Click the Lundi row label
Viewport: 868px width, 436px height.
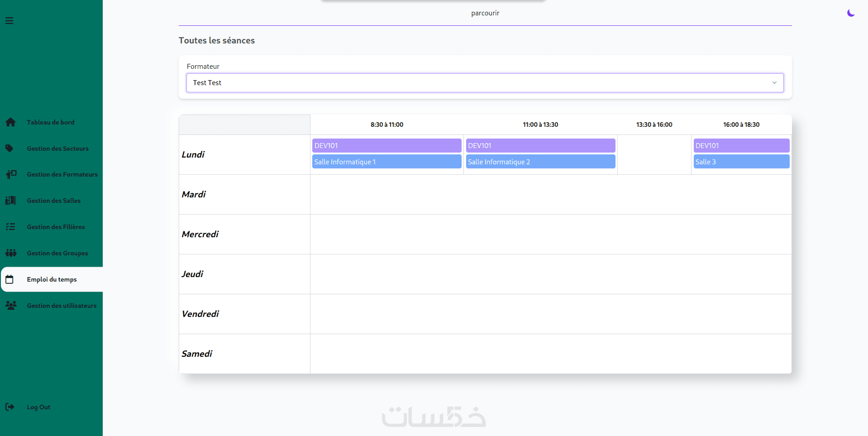[x=193, y=154]
